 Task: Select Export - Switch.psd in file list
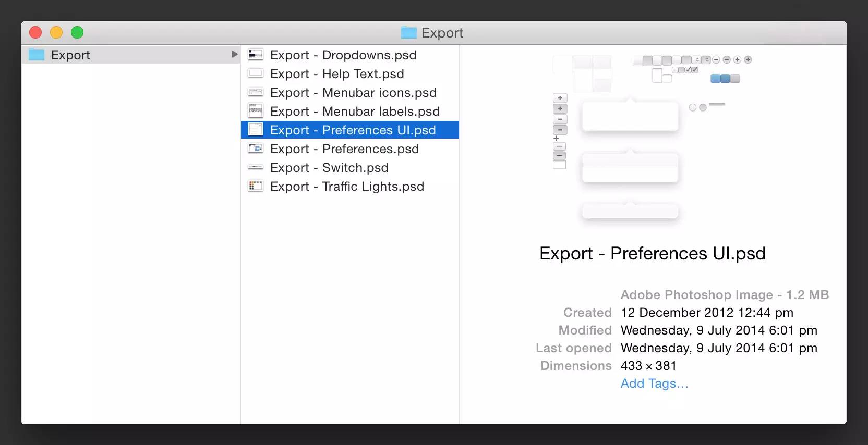[x=329, y=168]
